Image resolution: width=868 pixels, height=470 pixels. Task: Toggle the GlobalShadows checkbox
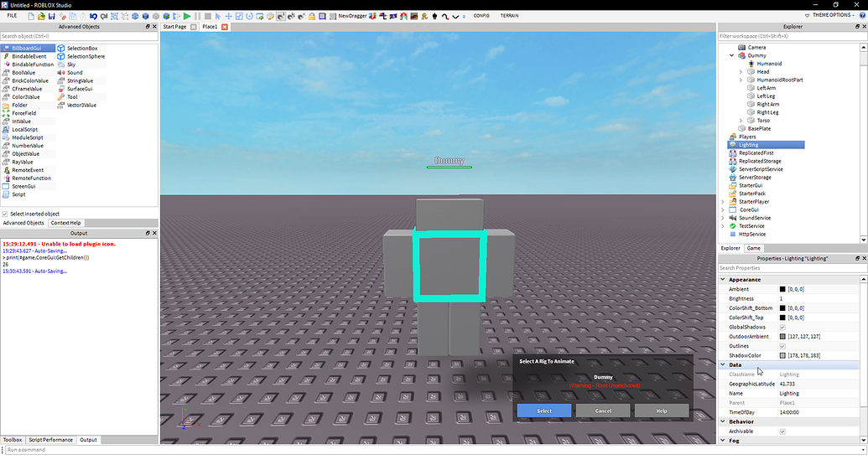pyautogui.click(x=782, y=328)
